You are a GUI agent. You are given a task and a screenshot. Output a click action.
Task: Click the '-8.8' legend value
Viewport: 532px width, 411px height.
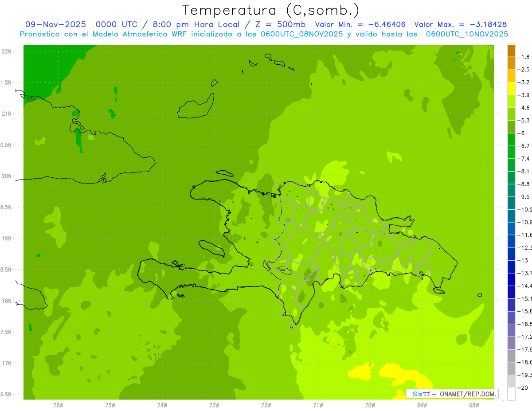pyautogui.click(x=524, y=184)
